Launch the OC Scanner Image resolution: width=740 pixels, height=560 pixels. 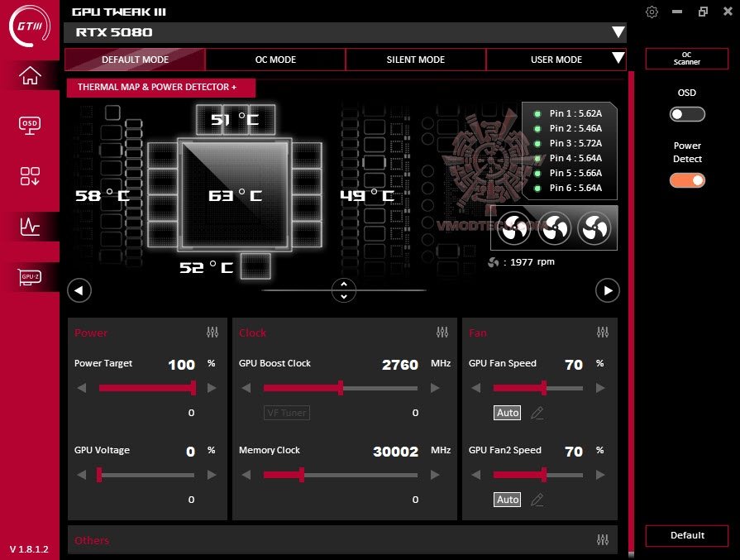[687, 59]
